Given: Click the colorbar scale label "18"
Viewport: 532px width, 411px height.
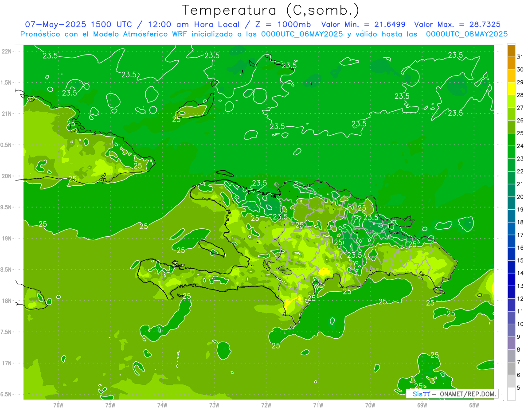Looking at the screenshot, I should 520,223.
